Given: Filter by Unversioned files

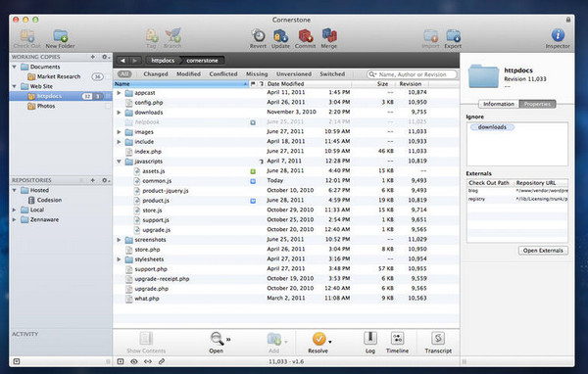Looking at the screenshot, I should coord(294,74).
